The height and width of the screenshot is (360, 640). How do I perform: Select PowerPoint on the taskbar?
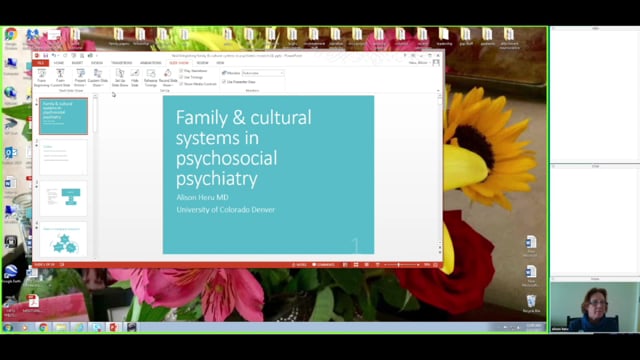[113, 327]
